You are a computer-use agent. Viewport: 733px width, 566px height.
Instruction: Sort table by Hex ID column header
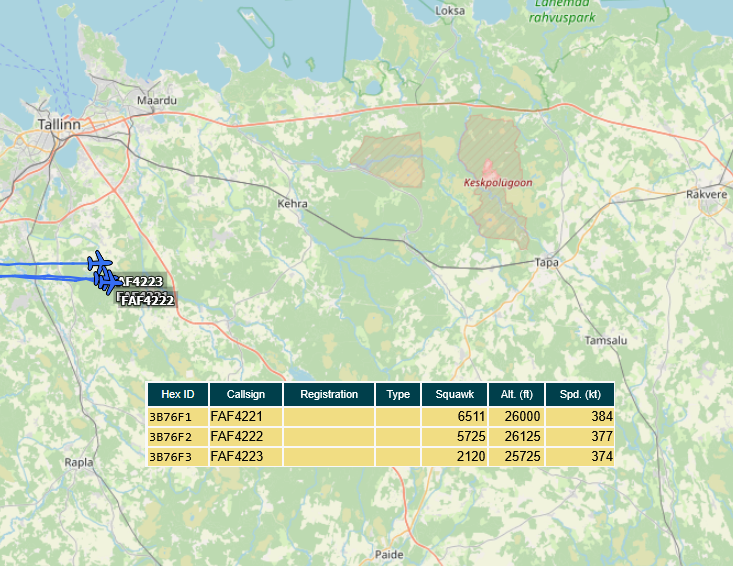[x=178, y=394]
